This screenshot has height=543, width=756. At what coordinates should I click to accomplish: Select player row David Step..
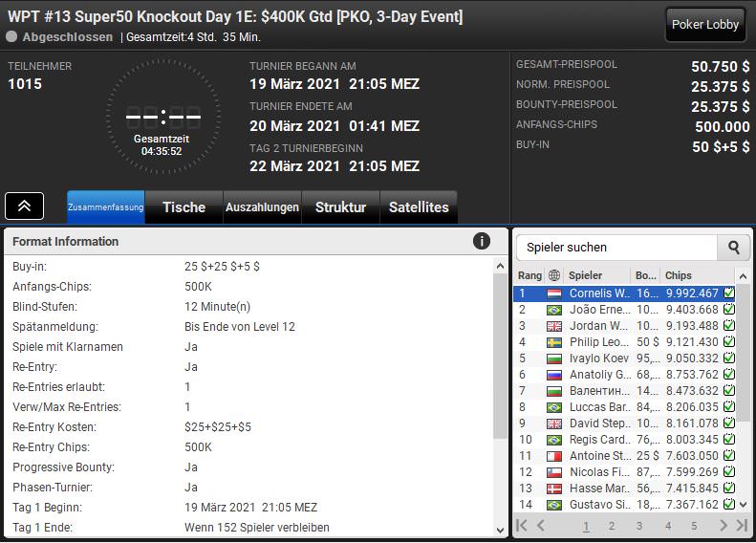pos(624,424)
